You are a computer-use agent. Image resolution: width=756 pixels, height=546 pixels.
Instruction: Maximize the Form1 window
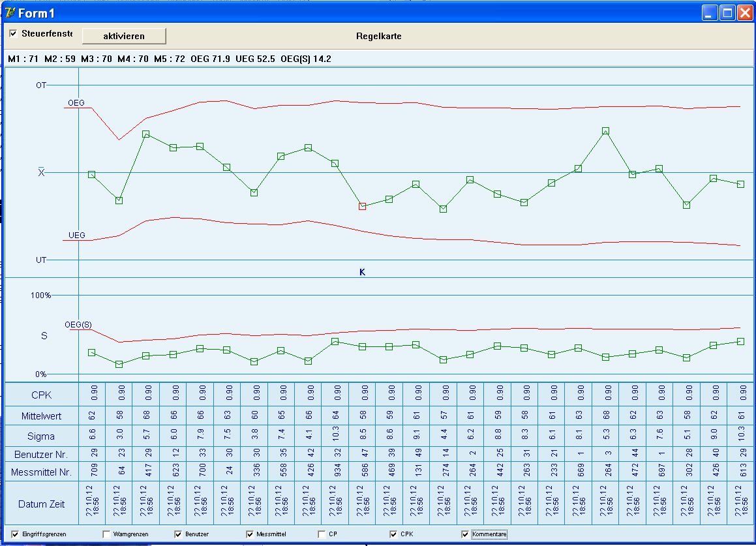[x=727, y=12]
